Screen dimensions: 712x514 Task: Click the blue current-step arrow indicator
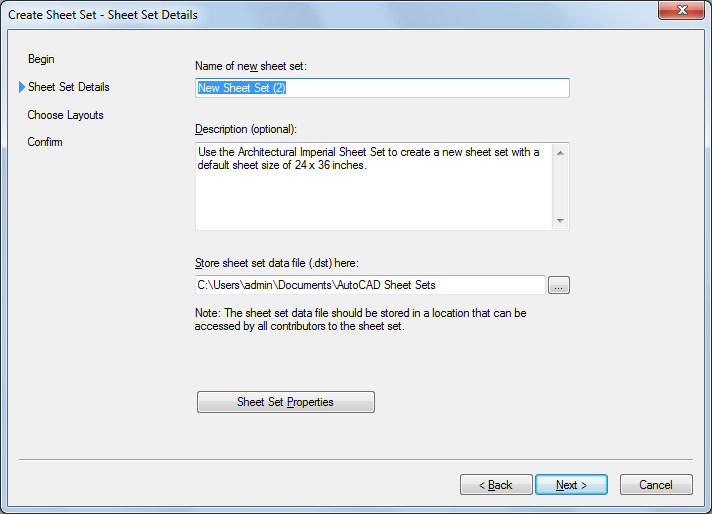(x=21, y=87)
